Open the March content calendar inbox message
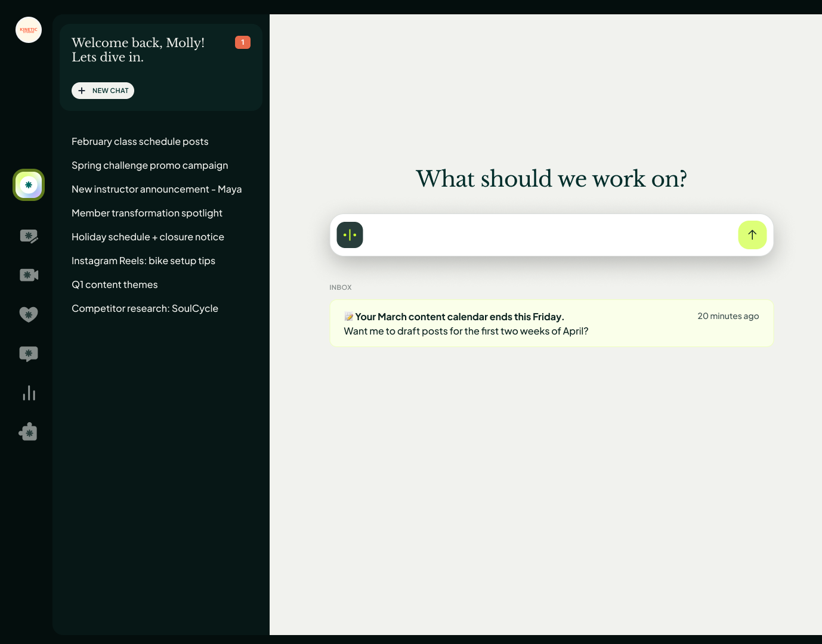The height and width of the screenshot is (644, 822). click(x=551, y=323)
